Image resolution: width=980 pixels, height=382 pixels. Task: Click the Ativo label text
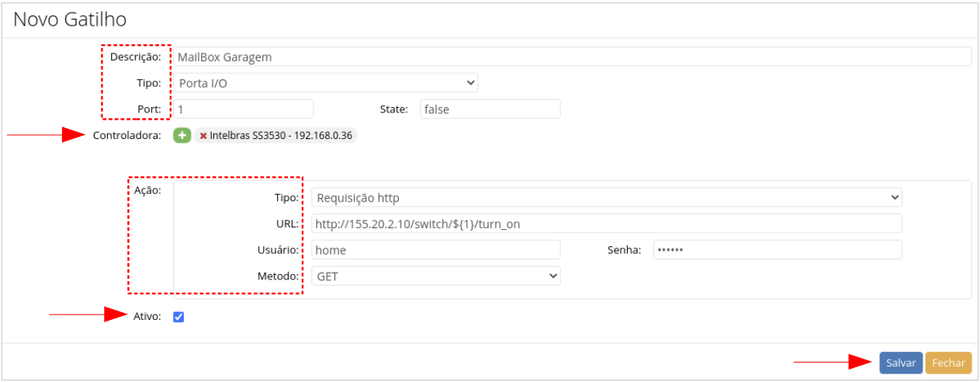click(147, 317)
